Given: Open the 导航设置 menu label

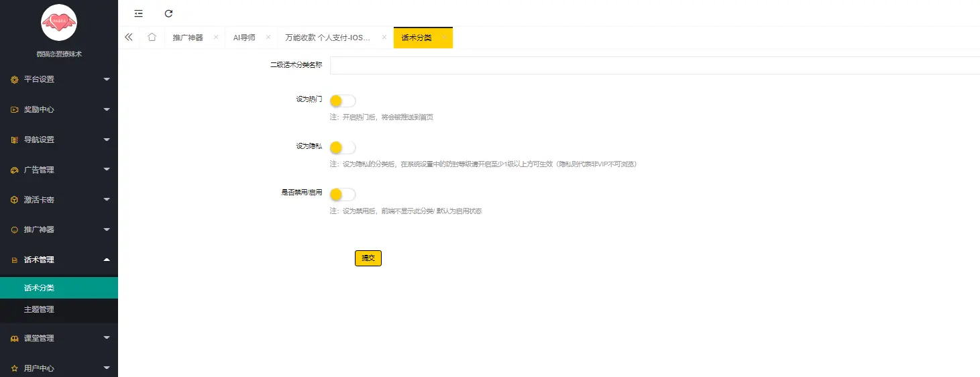Looking at the screenshot, I should (39, 140).
